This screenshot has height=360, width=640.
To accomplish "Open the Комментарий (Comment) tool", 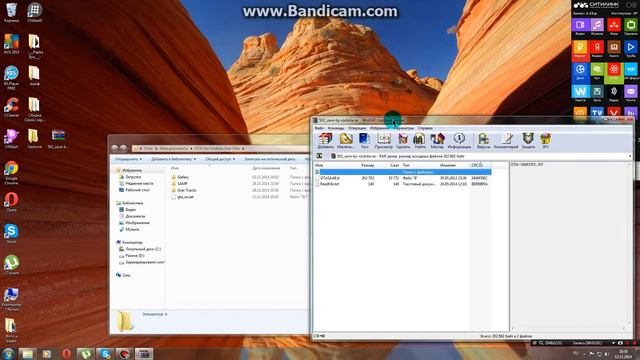I will coord(506,140).
